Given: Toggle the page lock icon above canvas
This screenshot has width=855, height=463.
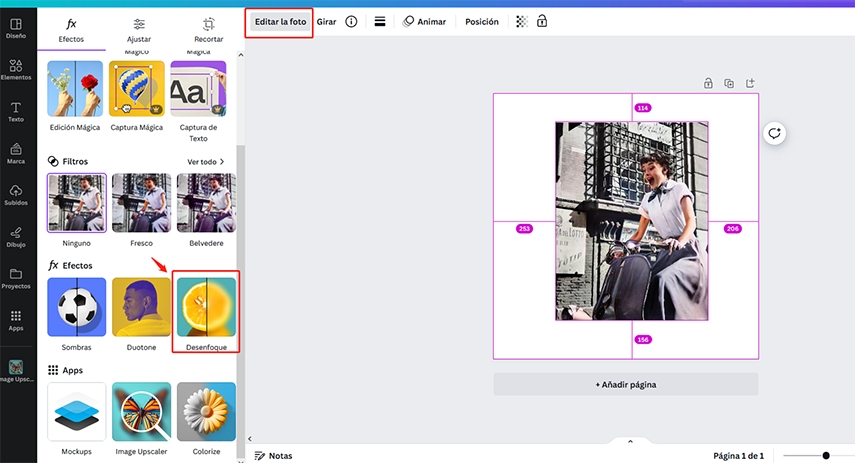Looking at the screenshot, I should [708, 83].
